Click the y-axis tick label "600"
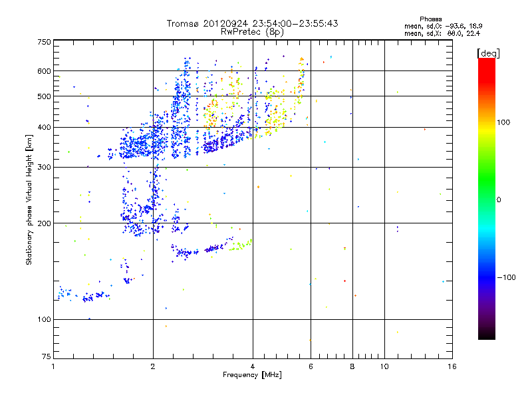The height and width of the screenshot is (399, 532). click(x=44, y=71)
